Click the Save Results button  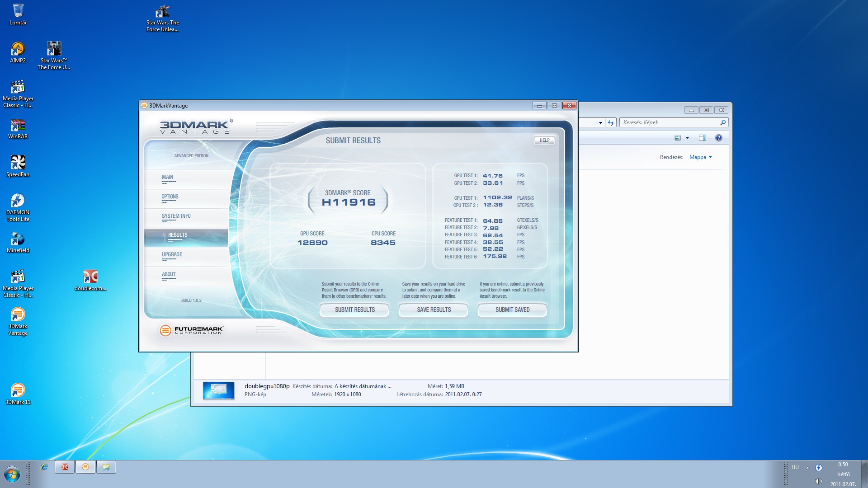[433, 310]
